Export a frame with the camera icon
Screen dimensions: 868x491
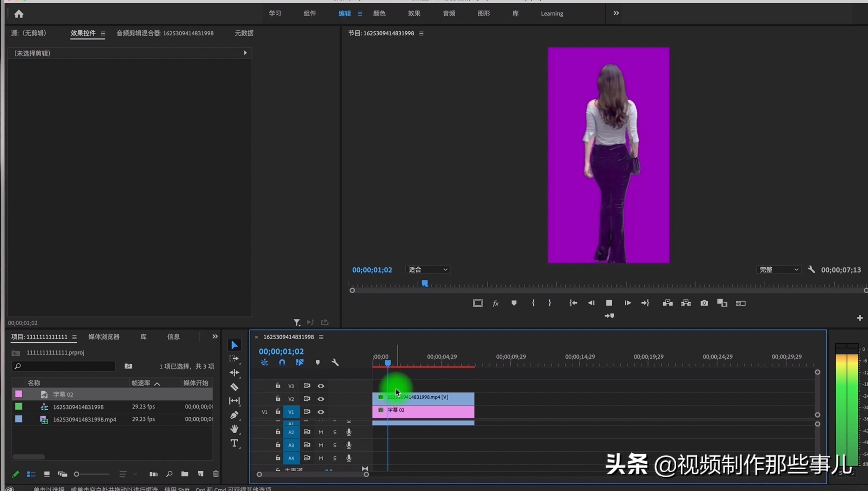click(x=704, y=303)
